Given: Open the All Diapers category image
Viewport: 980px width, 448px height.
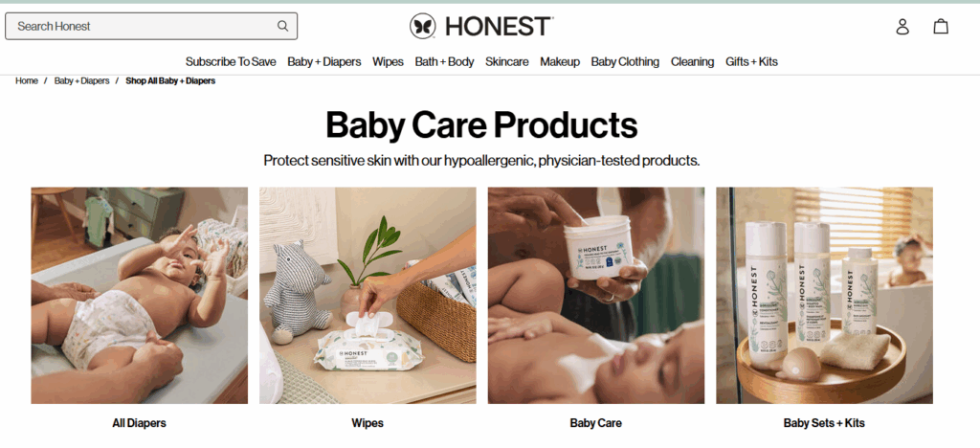Looking at the screenshot, I should (140, 296).
